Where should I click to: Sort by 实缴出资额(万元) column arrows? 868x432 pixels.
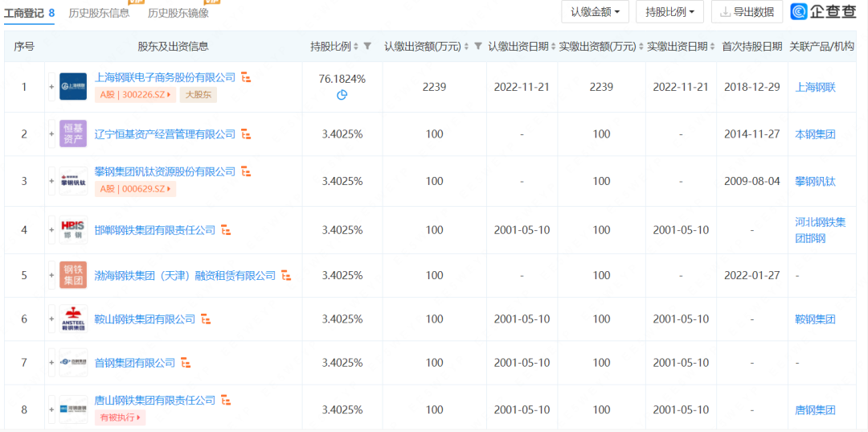[x=641, y=47]
